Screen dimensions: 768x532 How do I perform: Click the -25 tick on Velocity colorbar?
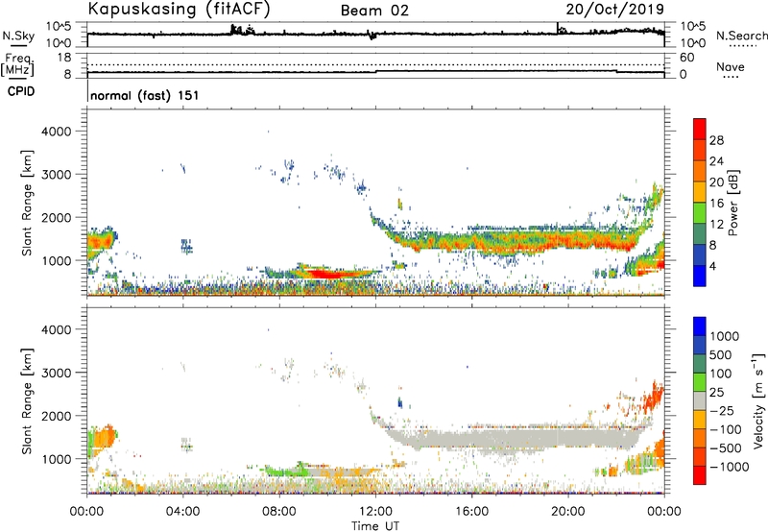pos(722,410)
